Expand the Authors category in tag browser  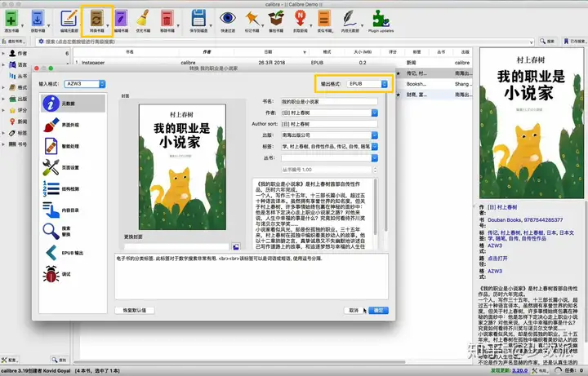point(3,53)
